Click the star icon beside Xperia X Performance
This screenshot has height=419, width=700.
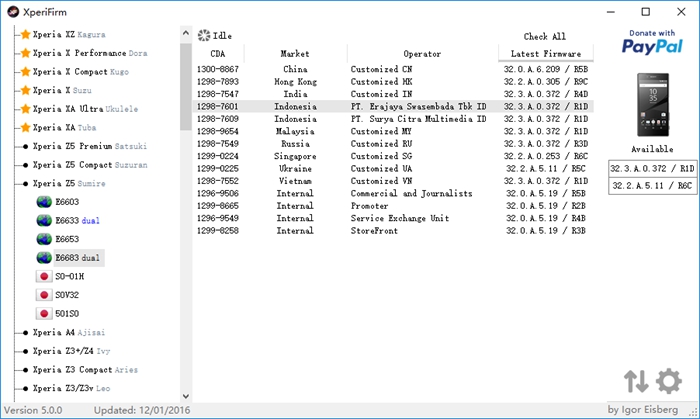[x=25, y=53]
